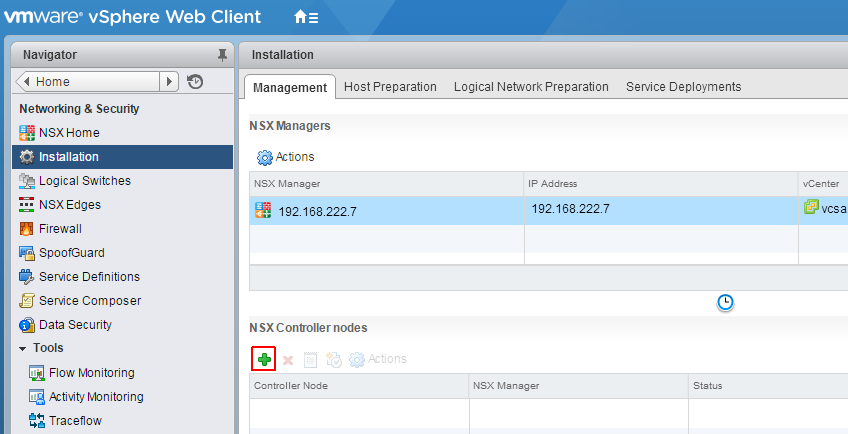Click the clock refresh icon
848x434 pixels.
[x=725, y=303]
